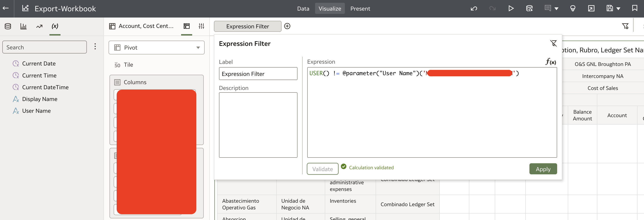Select the Current DateTime parameter
Viewport: 644px width, 220px height.
[45, 87]
